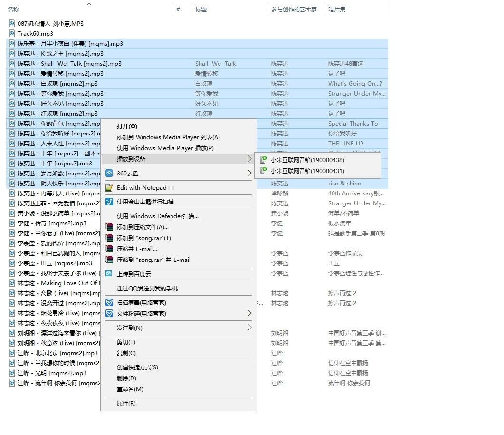The height and width of the screenshot is (435, 504).
Task: Click WinRAR icon beside 添加到 "song.rar"(T)
Action: pyautogui.click(x=109, y=238)
